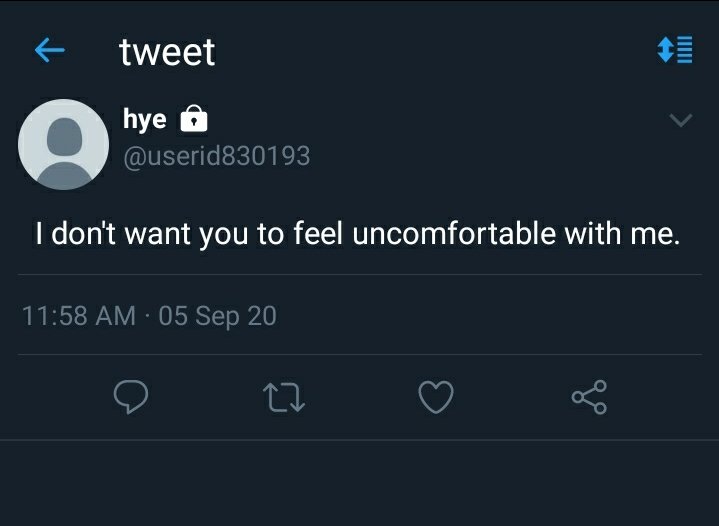Click the words 'I don't want' in tweet
The width and height of the screenshot is (719, 526).
pyautogui.click(x=113, y=234)
